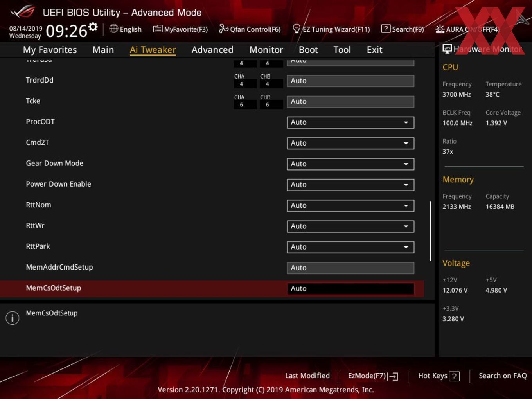The width and height of the screenshot is (532, 399).
Task: Open MyFavorite(F3) list icon
Action: pos(157,29)
